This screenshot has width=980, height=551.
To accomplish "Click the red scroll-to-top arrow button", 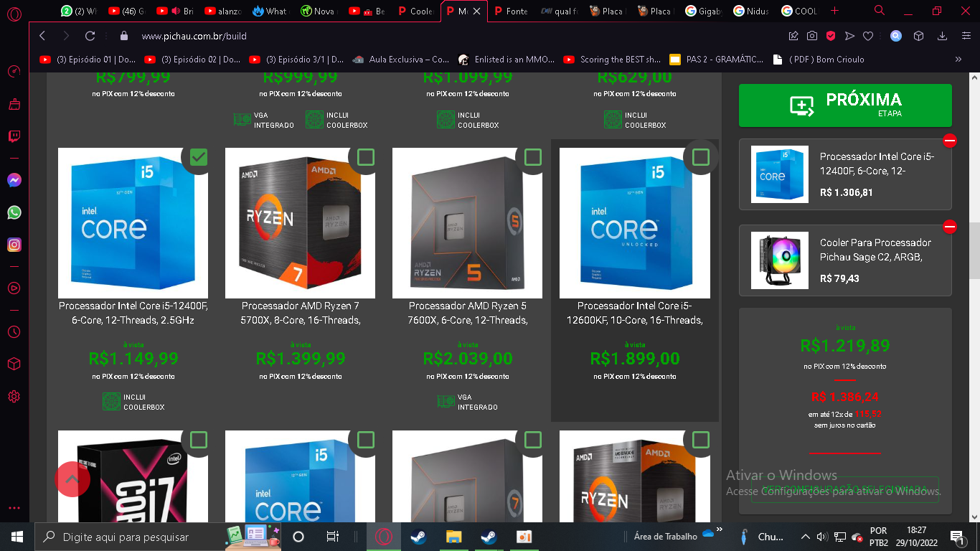I will pyautogui.click(x=72, y=479).
